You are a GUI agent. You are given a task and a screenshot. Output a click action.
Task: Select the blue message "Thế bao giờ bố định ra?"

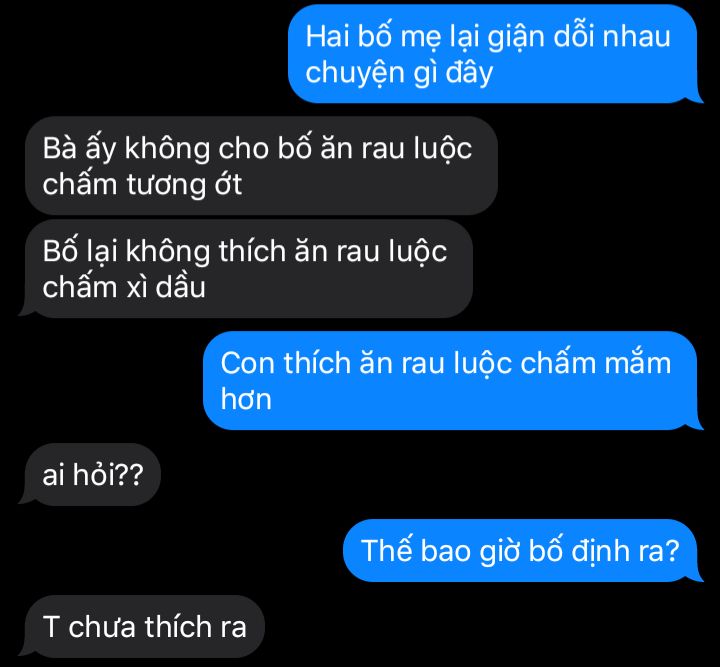[x=520, y=550]
